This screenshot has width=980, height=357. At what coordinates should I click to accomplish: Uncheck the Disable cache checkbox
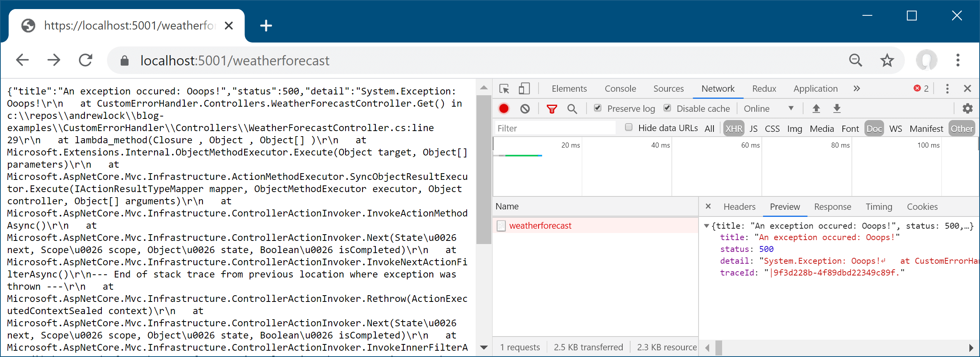coord(667,108)
